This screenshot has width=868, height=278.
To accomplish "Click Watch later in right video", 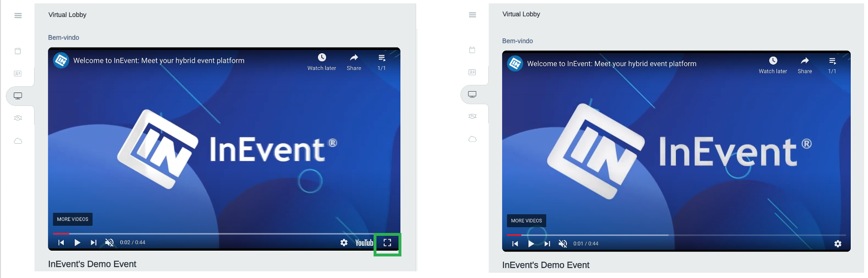I will (773, 65).
